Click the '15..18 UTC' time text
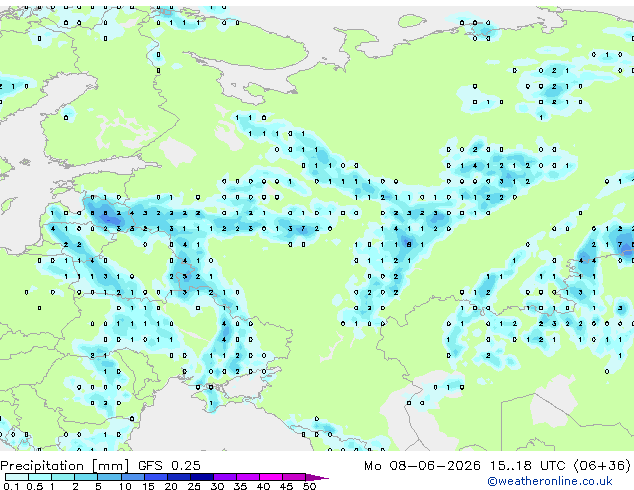The height and width of the screenshot is (490, 634). pyautogui.click(x=527, y=466)
